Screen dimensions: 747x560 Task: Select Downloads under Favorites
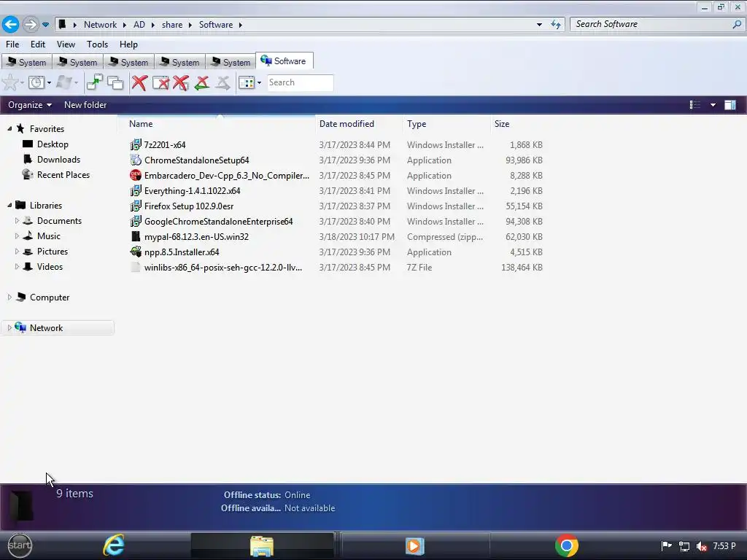click(58, 160)
